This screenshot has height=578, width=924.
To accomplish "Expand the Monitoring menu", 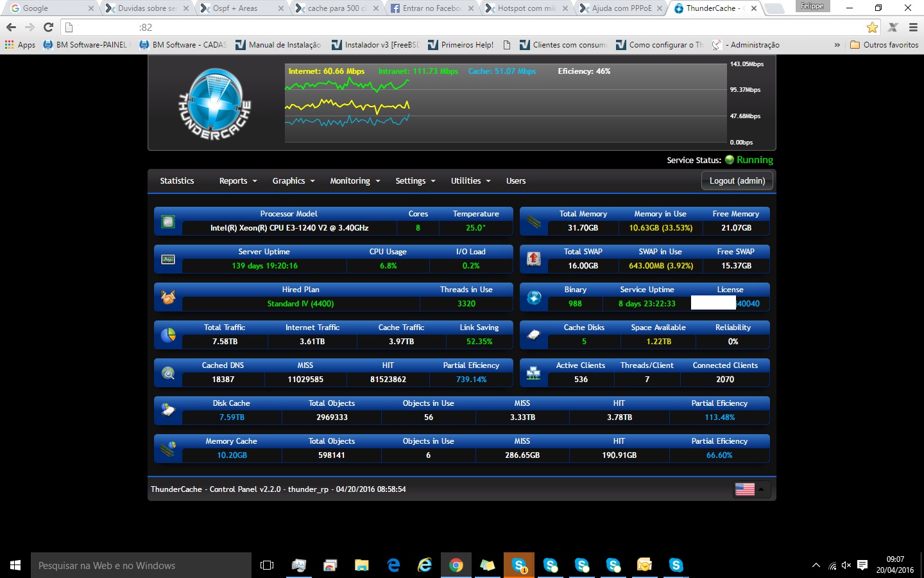I will tap(355, 181).
